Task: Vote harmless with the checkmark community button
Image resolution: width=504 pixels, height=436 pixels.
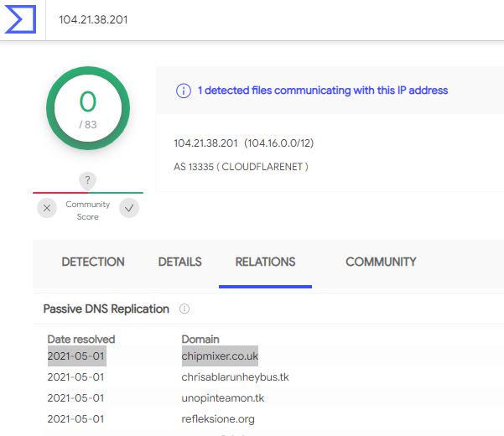Action: click(x=129, y=208)
